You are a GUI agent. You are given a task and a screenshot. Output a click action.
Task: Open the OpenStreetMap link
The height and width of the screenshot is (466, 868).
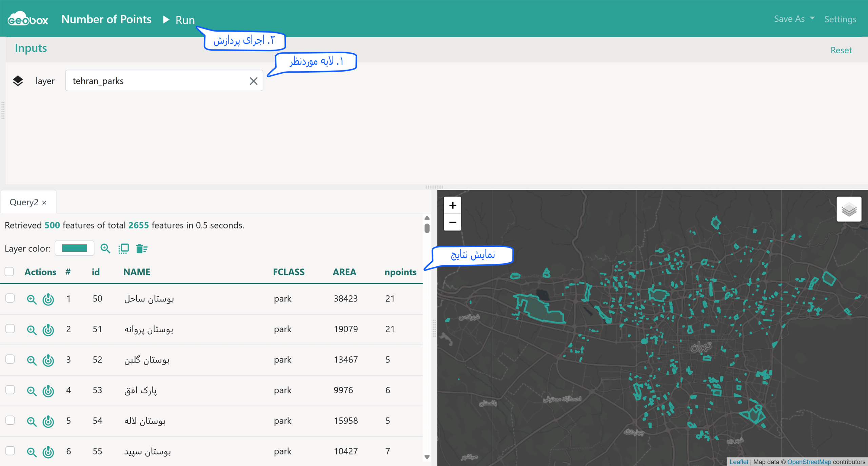click(809, 462)
